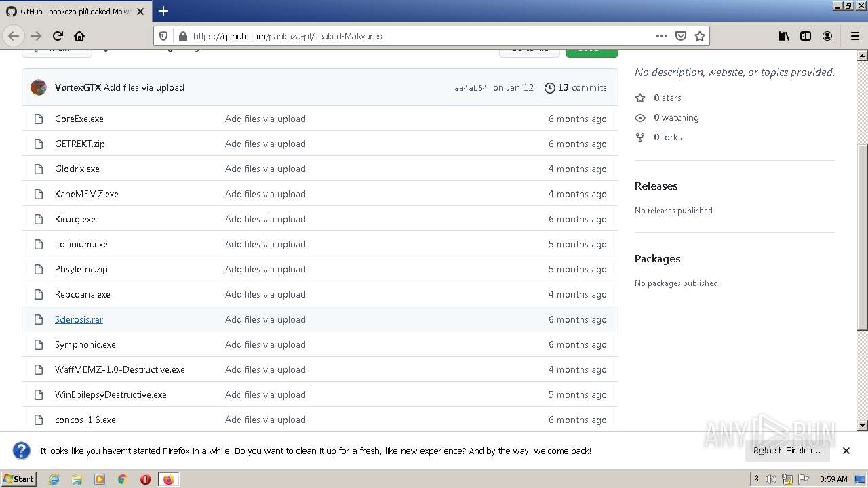Open commit aa4ab64
Image resolution: width=868 pixels, height=488 pixels.
coord(471,88)
